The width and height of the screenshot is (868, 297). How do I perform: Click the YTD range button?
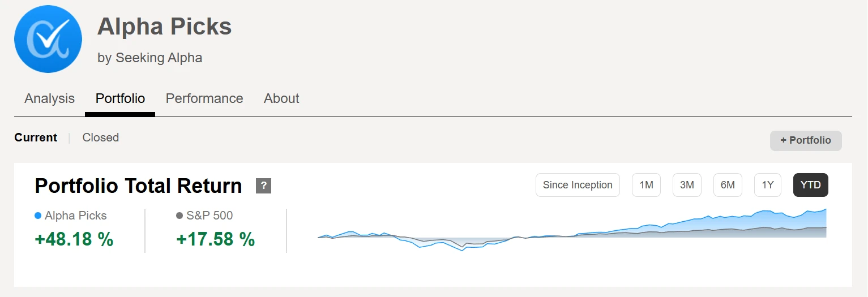point(810,185)
